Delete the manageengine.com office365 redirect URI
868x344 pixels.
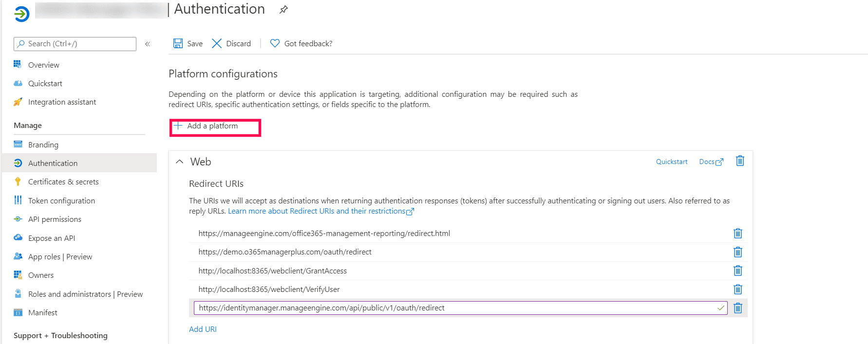pos(738,234)
